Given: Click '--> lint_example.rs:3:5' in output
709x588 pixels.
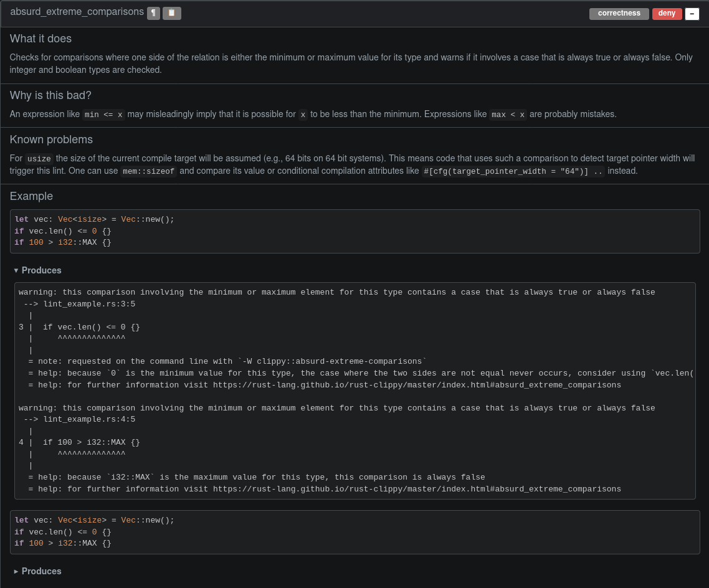Looking at the screenshot, I should (80, 304).
